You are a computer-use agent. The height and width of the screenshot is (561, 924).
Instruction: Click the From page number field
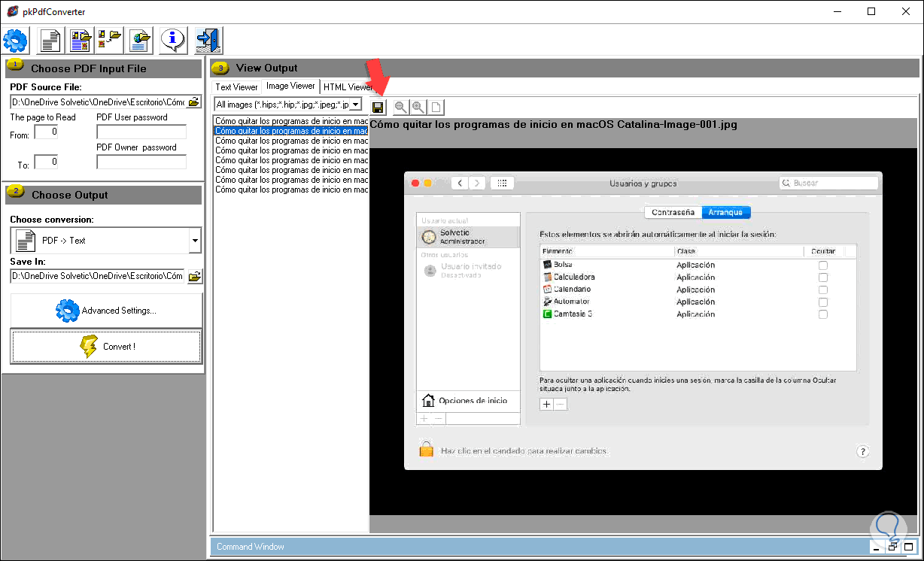pyautogui.click(x=46, y=132)
